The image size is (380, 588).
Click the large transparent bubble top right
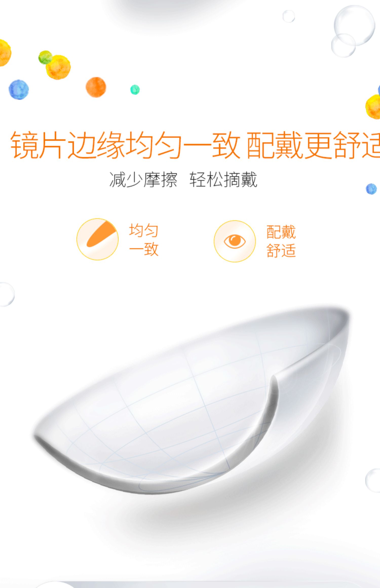pyautogui.click(x=354, y=25)
